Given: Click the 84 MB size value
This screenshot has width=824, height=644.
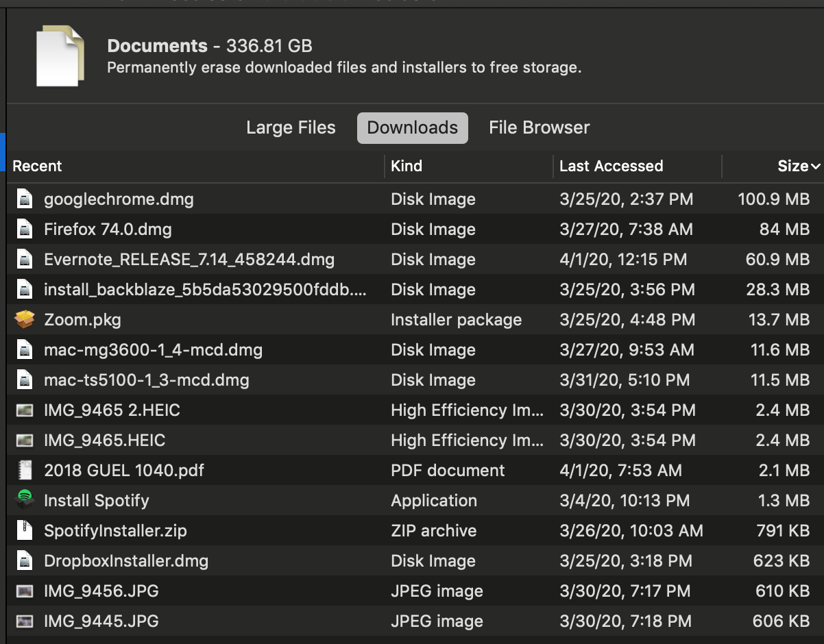Looking at the screenshot, I should [x=784, y=230].
